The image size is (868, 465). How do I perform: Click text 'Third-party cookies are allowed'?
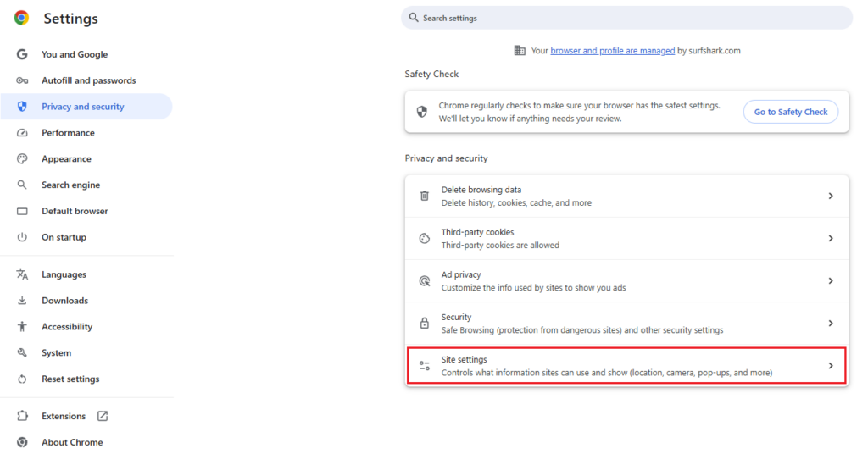pos(500,245)
